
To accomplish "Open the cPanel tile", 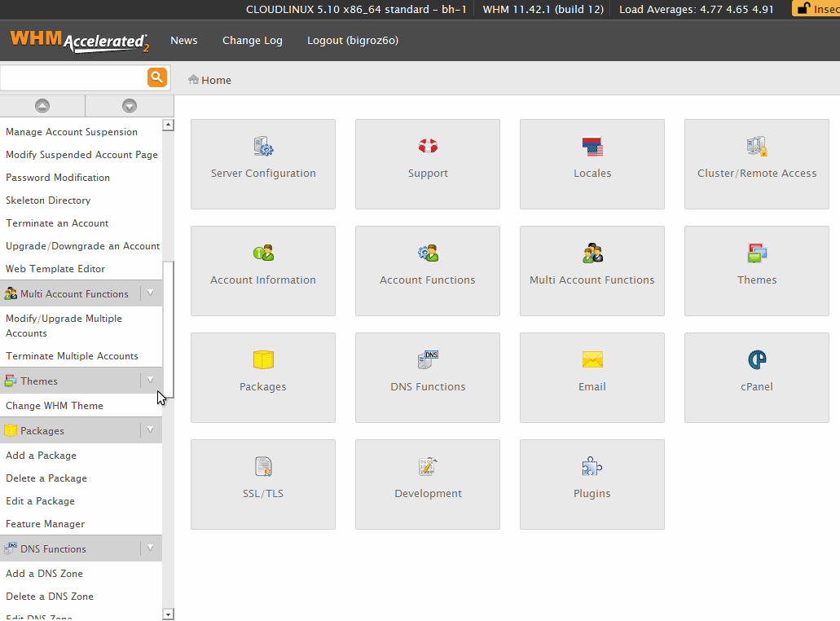I will click(x=756, y=378).
